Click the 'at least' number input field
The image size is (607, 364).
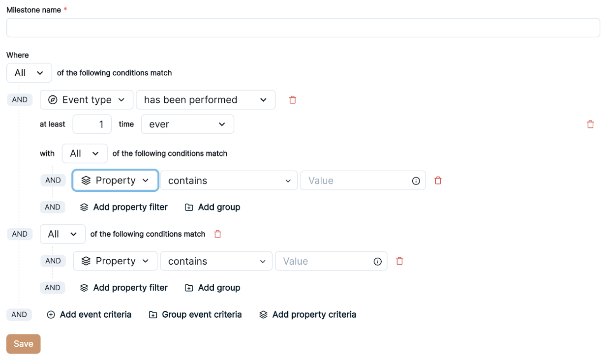(x=92, y=124)
